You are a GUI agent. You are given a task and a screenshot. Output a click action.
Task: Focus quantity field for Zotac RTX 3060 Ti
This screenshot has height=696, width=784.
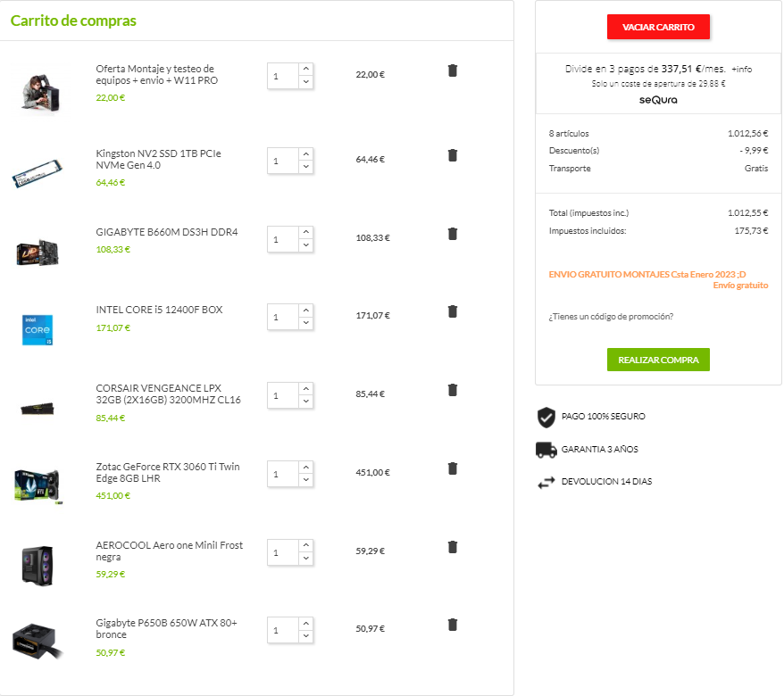click(283, 474)
